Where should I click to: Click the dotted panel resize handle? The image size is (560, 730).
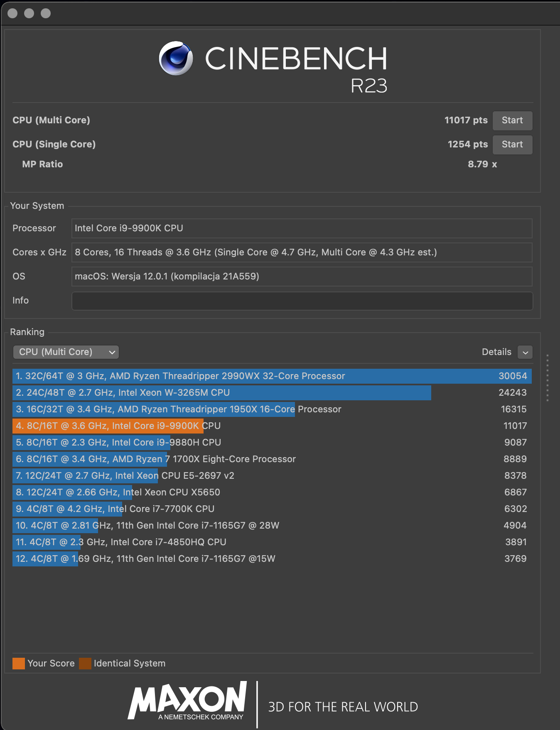tap(548, 378)
